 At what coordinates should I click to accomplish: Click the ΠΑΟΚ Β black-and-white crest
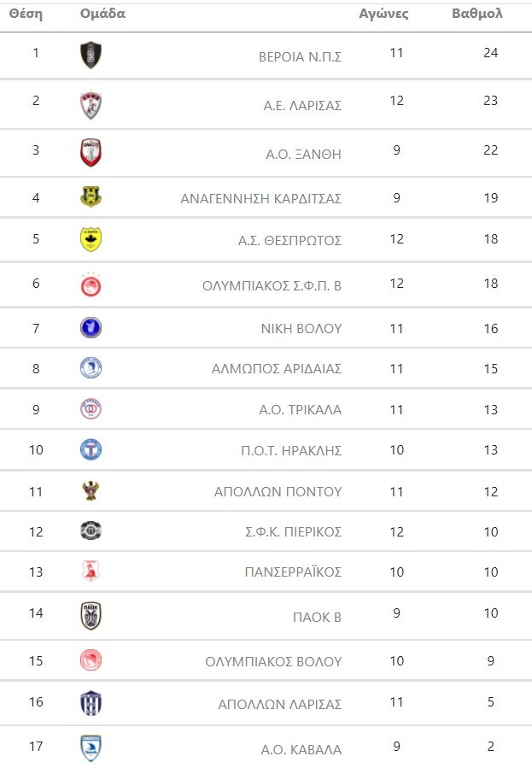(x=91, y=616)
